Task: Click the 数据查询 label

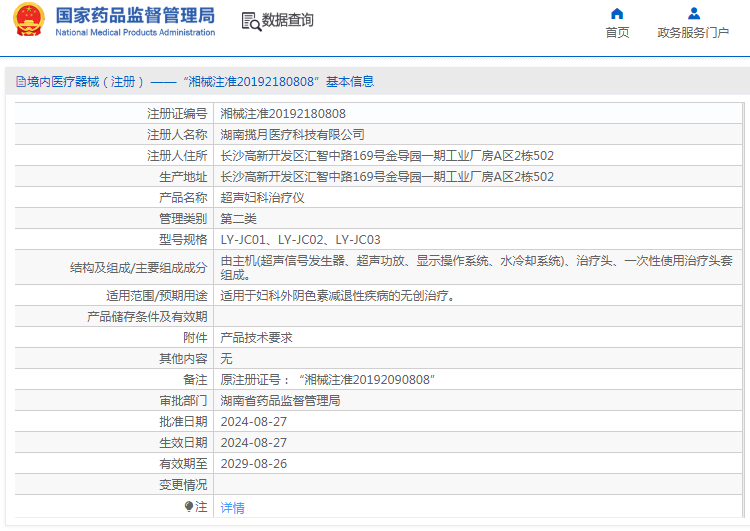Action: click(x=287, y=20)
